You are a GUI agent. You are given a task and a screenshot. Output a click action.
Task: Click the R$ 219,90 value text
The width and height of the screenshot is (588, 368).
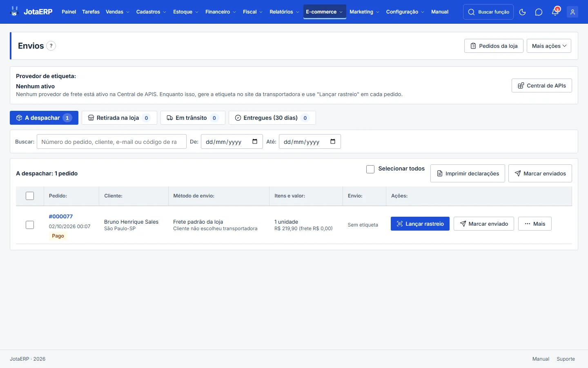tap(286, 229)
